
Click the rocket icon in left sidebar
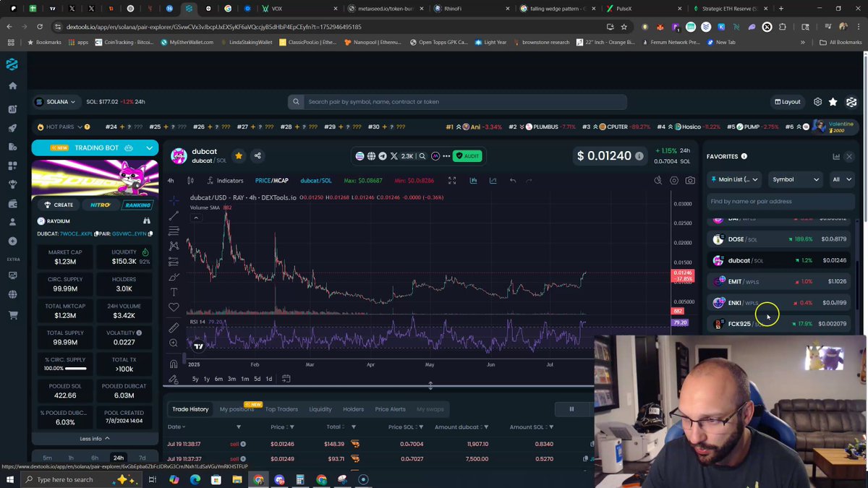12,128
